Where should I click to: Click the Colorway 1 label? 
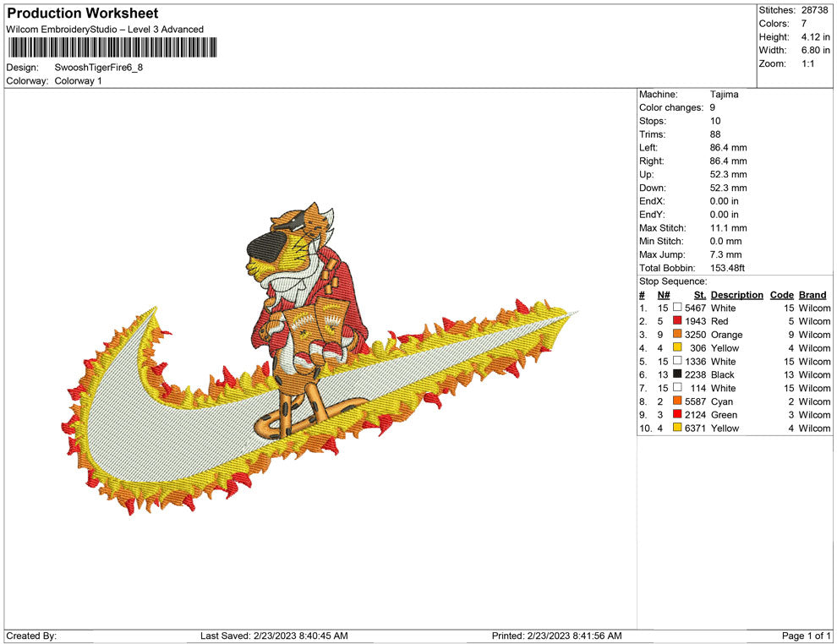78,81
